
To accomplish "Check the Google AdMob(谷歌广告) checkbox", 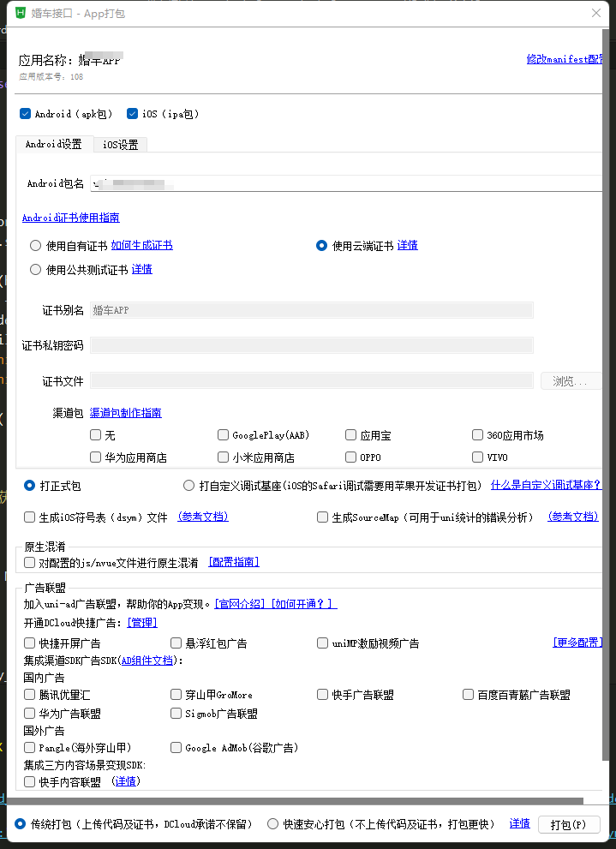I will (176, 747).
